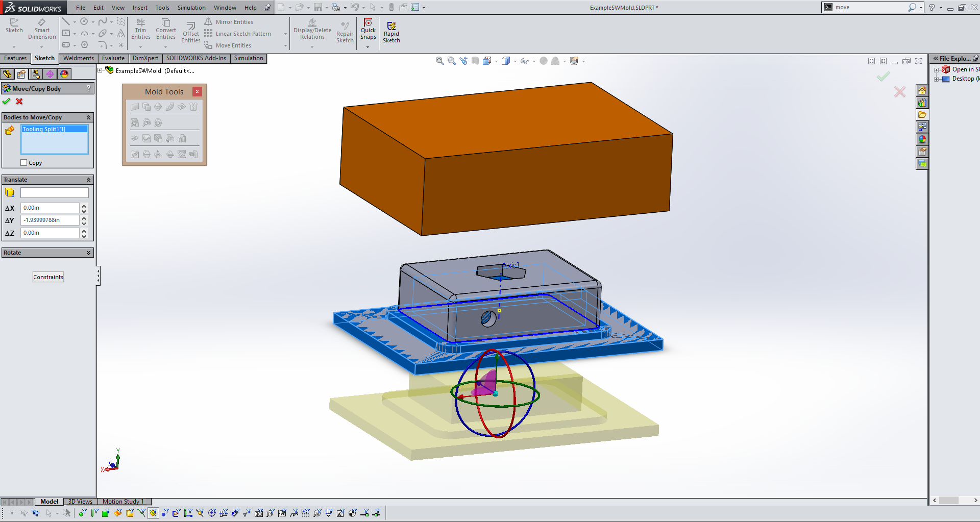Click the ΔZ translation input field
The image size is (980, 522).
coord(50,233)
